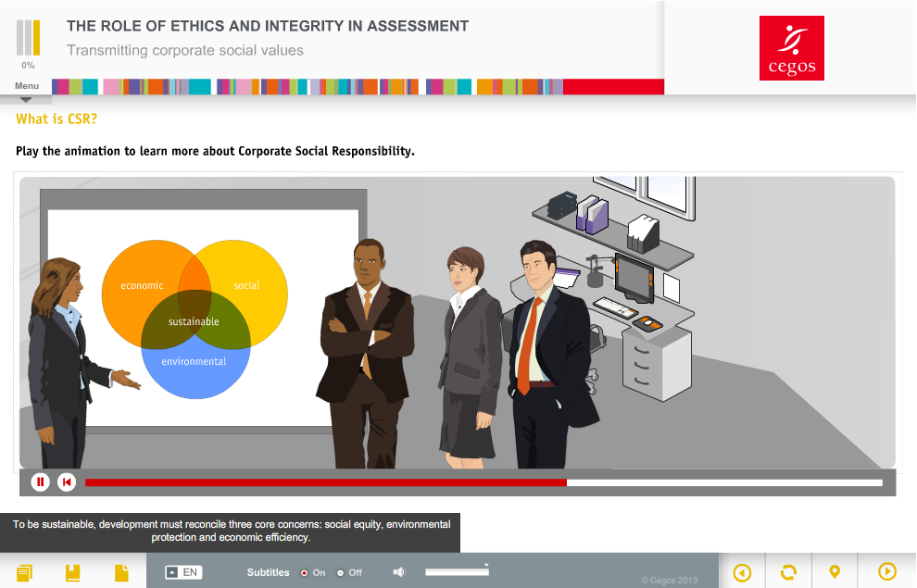Click the stacked documents icon in bottom toolbar
The height and width of the screenshot is (588, 917).
25,573
